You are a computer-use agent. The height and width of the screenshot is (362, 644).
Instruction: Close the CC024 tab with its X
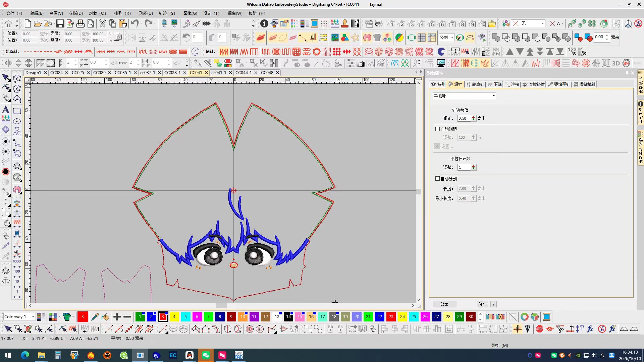[67, 72]
